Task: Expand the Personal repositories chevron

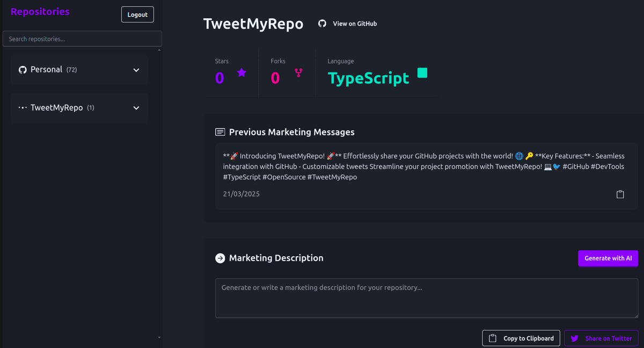Action: pos(136,70)
